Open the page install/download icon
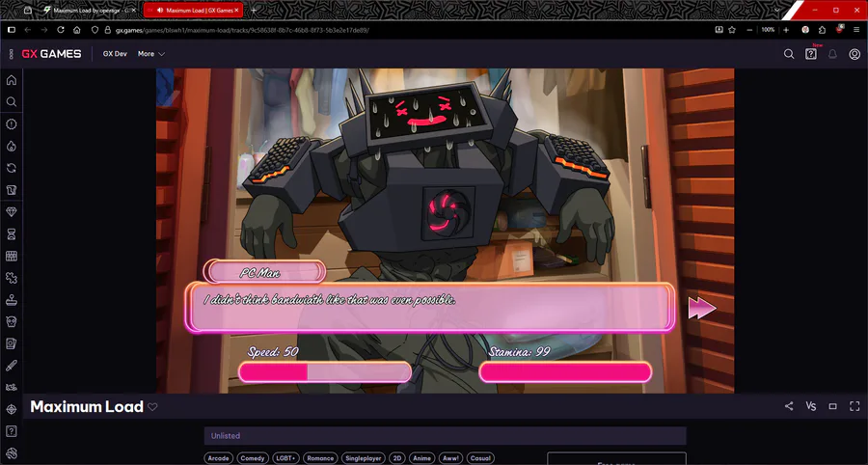868x465 pixels. click(x=719, y=30)
